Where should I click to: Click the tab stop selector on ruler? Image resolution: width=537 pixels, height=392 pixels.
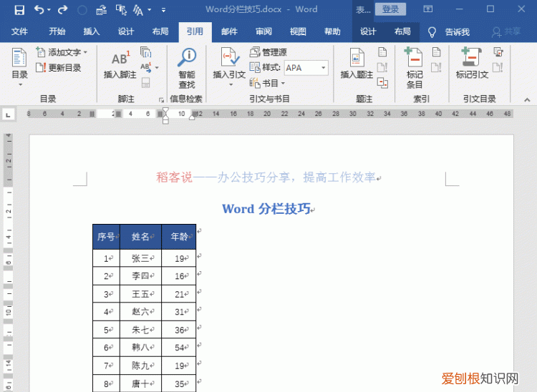[8, 115]
